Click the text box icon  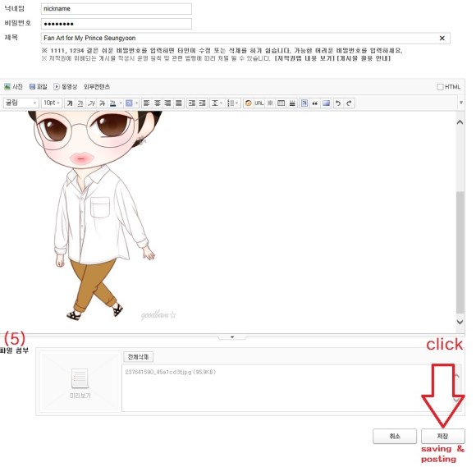(x=304, y=103)
